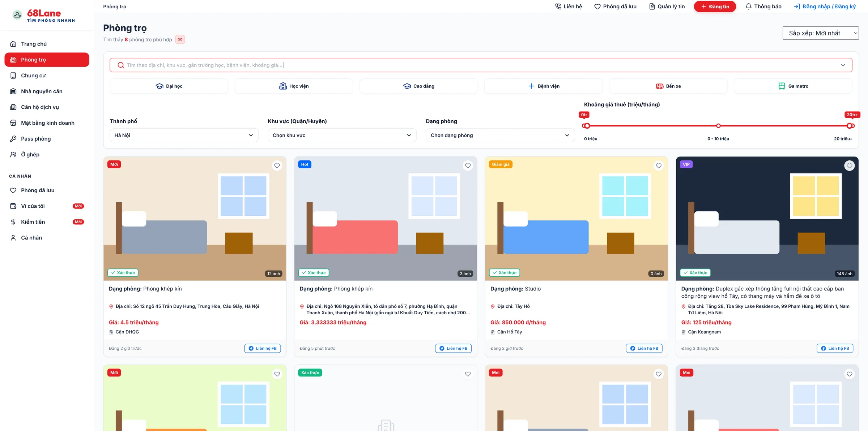868x431 pixels.
Task: Click the red Đăng tin button
Action: [x=715, y=7]
